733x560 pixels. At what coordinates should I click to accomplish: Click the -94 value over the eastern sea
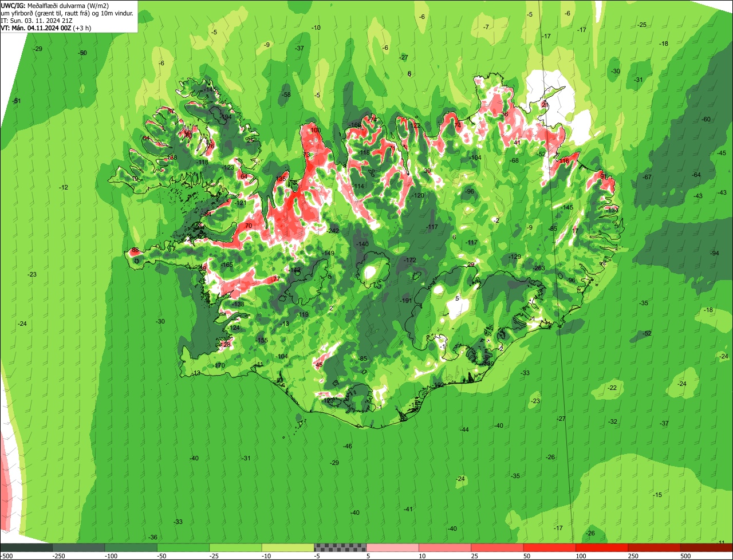[x=714, y=253]
